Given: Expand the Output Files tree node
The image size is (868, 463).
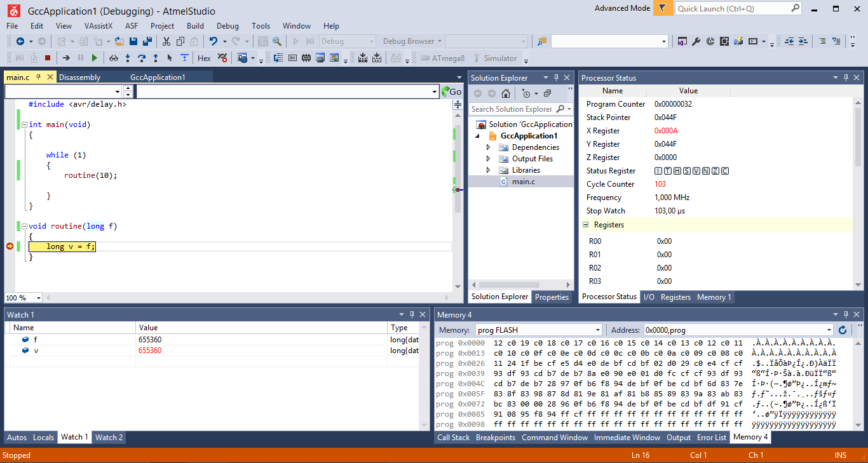Looking at the screenshot, I should [488, 159].
